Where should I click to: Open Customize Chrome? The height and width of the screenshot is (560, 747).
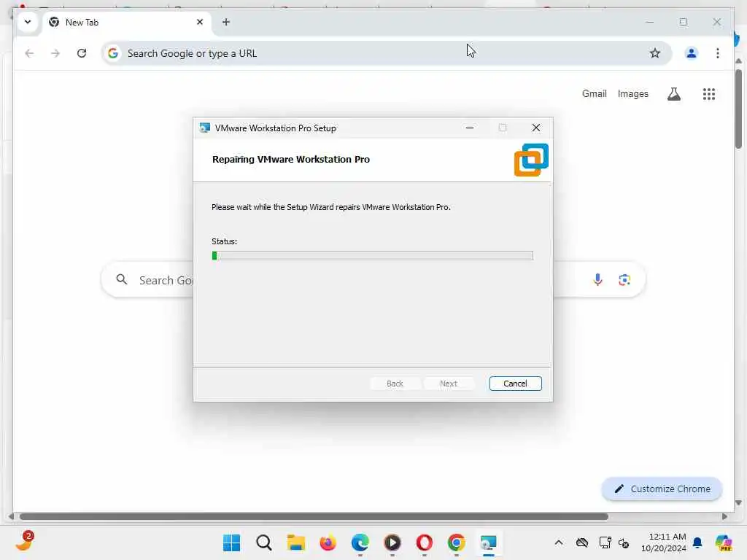click(662, 489)
